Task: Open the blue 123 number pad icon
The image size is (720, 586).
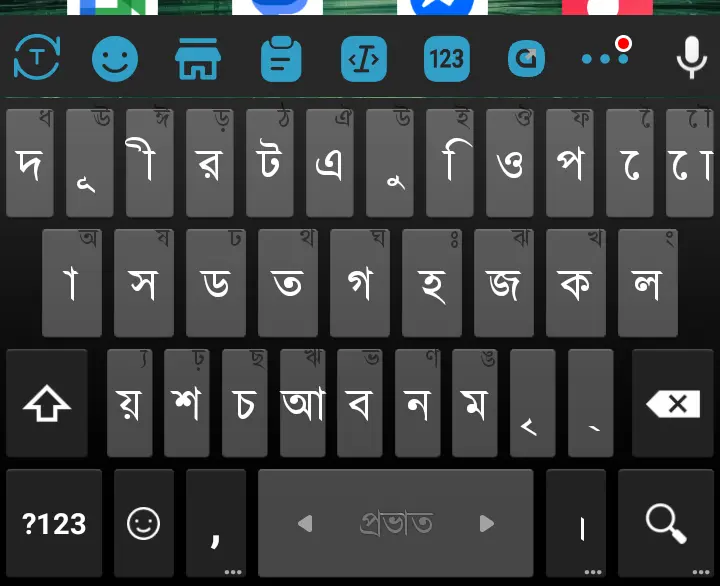Action: point(447,59)
